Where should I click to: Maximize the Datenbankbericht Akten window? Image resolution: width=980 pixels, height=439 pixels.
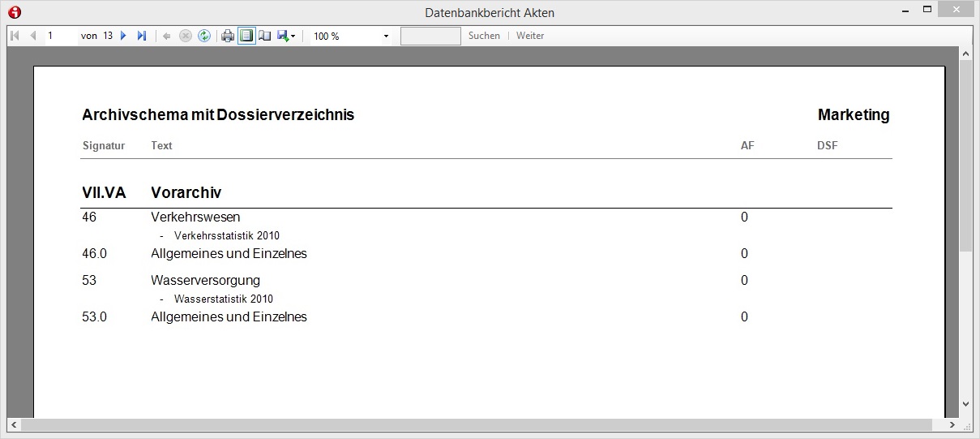[x=928, y=11]
